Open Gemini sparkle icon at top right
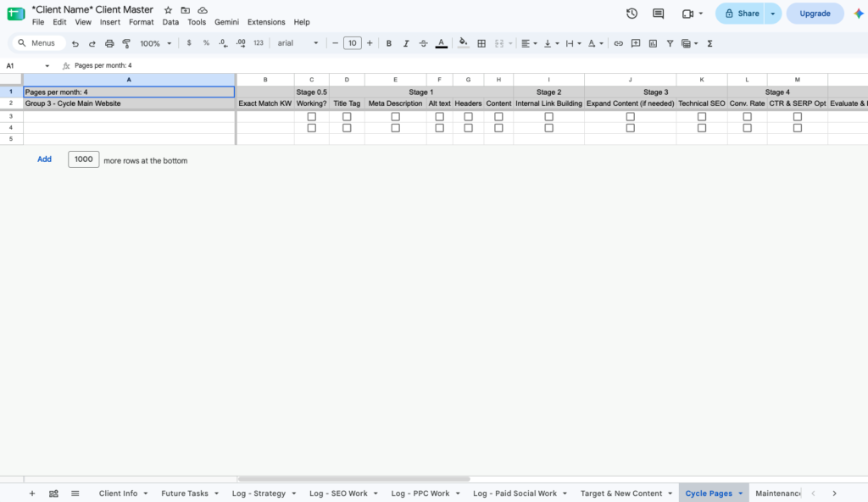868x502 pixels. tap(859, 14)
